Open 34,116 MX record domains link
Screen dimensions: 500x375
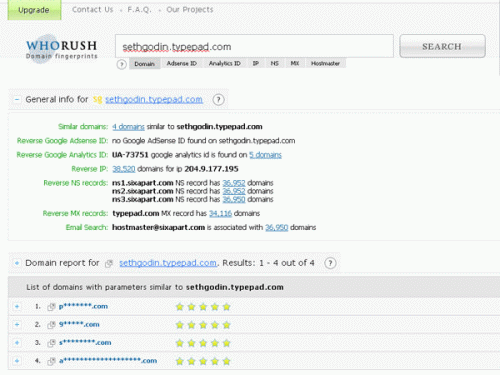220,213
